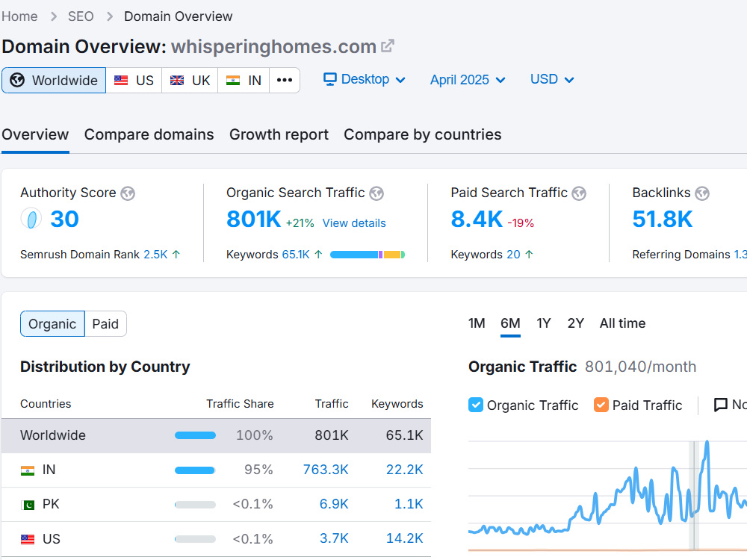This screenshot has height=560, width=747.
Task: Click PK traffic value 6.9K
Action: [334, 504]
